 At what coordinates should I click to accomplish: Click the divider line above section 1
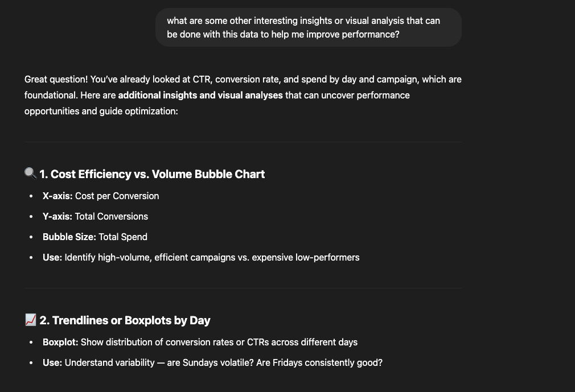coord(243,142)
